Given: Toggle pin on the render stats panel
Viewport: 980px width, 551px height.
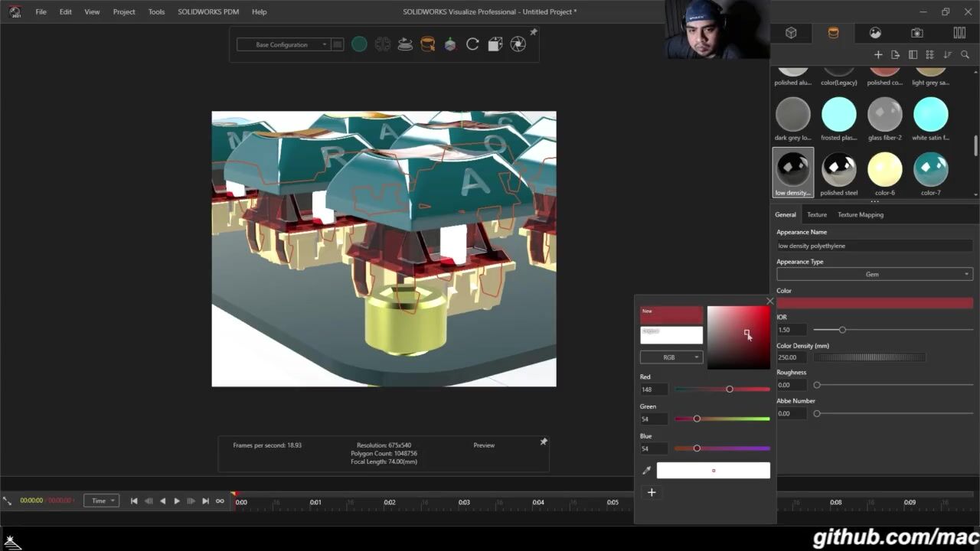Looking at the screenshot, I should 544,442.
